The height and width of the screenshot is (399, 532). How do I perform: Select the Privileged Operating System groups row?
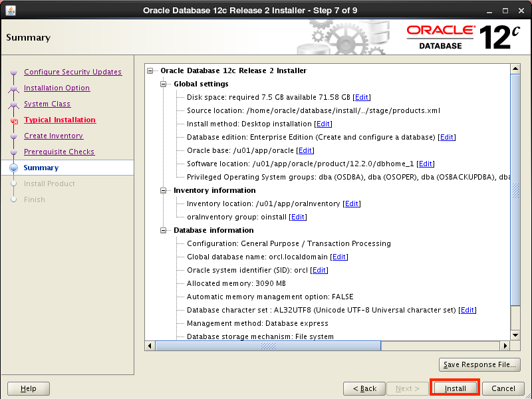(348, 177)
